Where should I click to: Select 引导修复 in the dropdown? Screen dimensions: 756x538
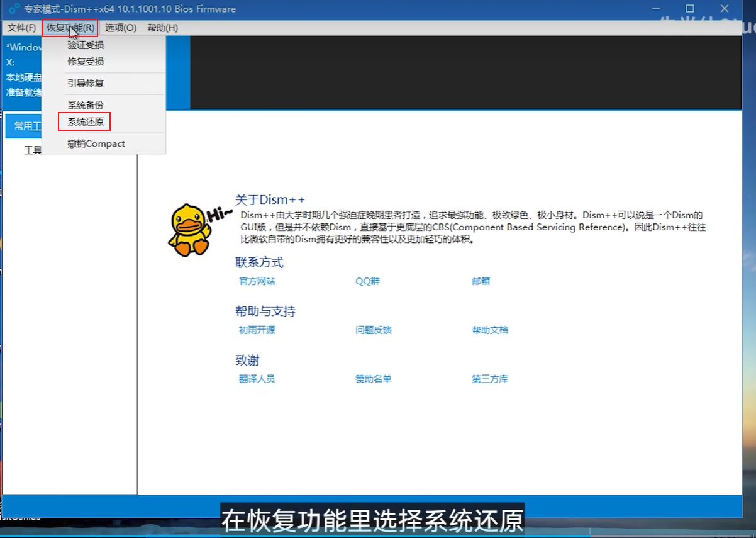pyautogui.click(x=86, y=83)
